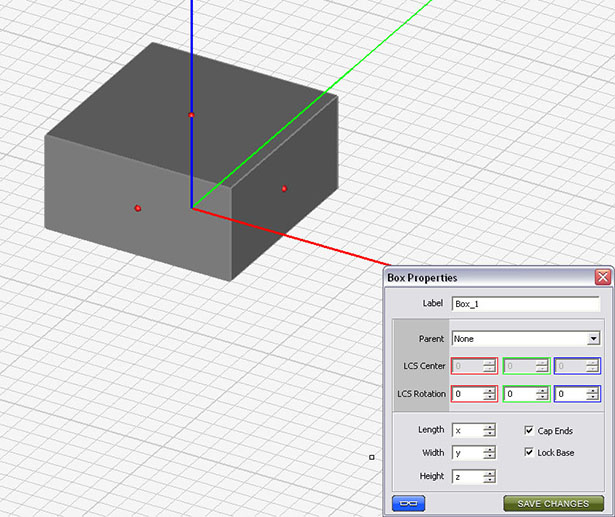Click the Height input field showing z
This screenshot has width=615, height=517.
(x=466, y=476)
